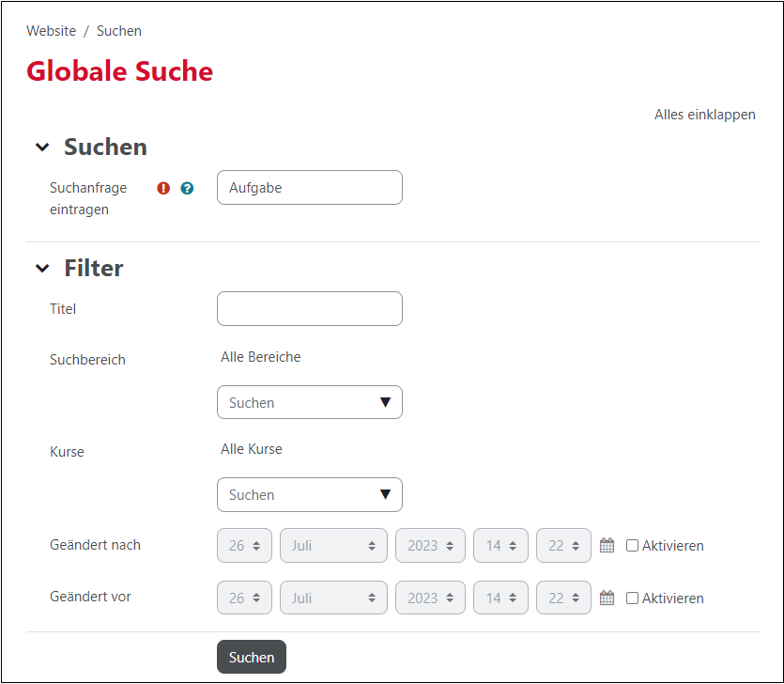Open hour 14 selector in Geändert nach row

pos(501,545)
